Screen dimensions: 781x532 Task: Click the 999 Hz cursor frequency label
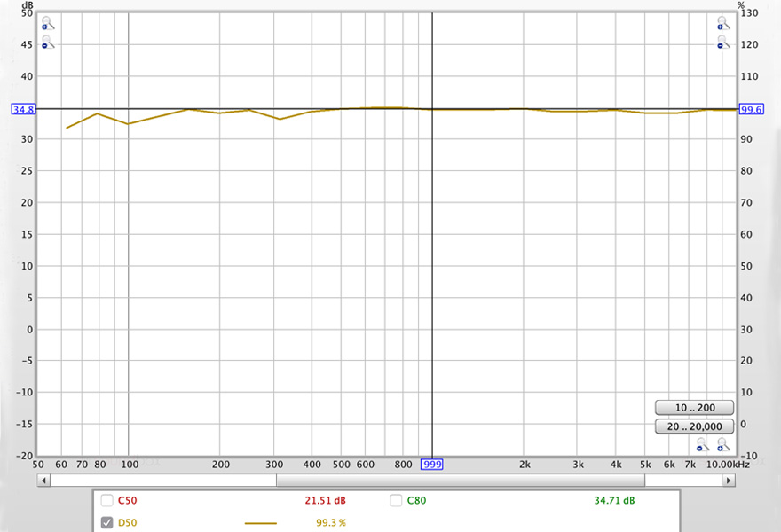(x=431, y=464)
